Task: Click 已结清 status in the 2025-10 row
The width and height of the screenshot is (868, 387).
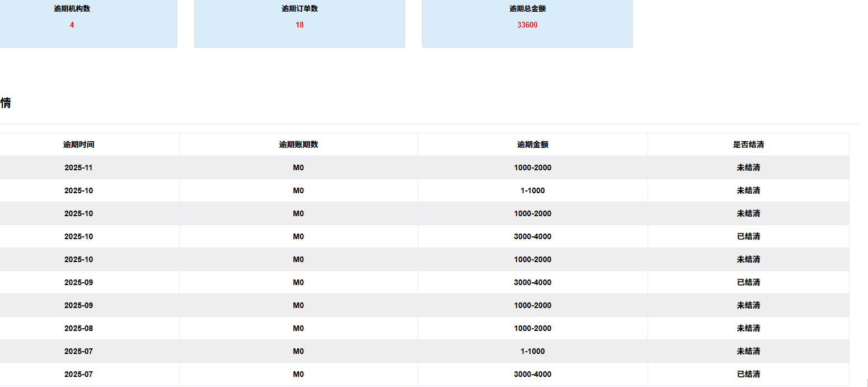Action: (748, 236)
